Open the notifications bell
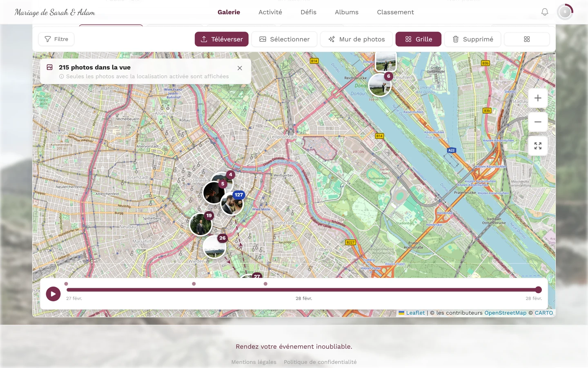Viewport: 588px width, 368px height. [x=545, y=12]
